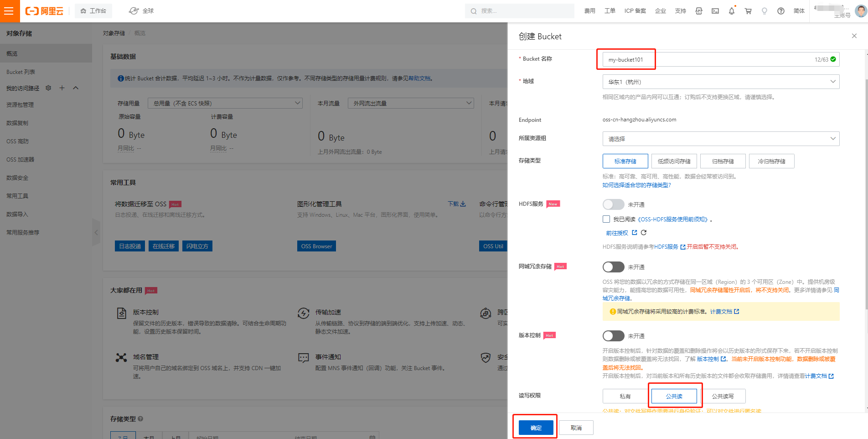Open the 支持 menu
This screenshot has height=439, width=868.
pyautogui.click(x=681, y=11)
